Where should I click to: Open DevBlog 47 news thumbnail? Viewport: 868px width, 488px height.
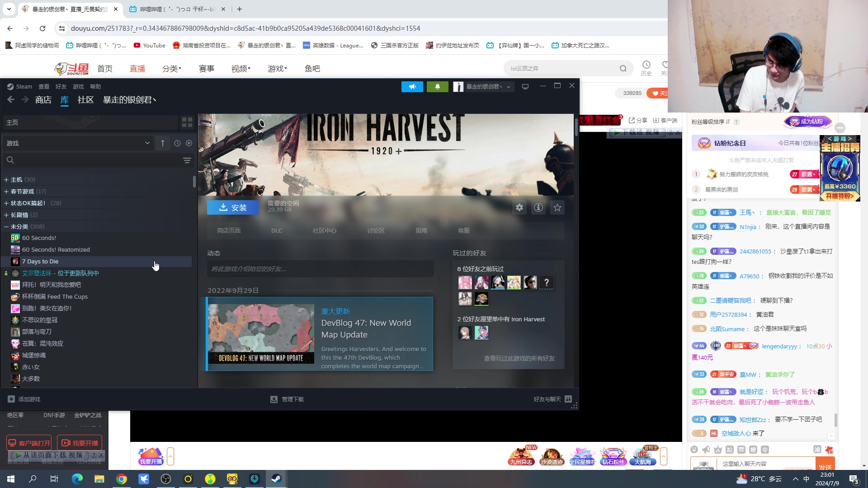pyautogui.click(x=261, y=334)
